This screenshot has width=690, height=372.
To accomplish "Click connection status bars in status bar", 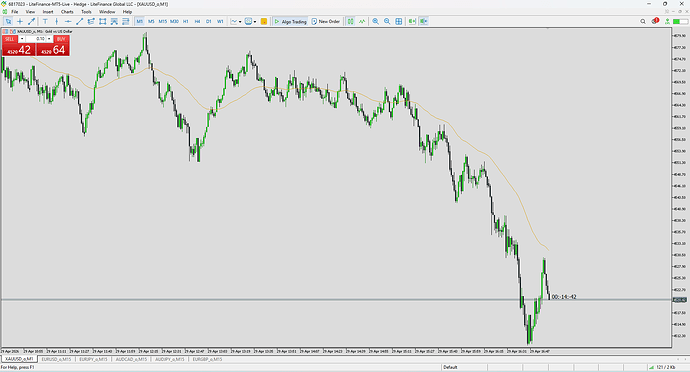I will pos(651,367).
